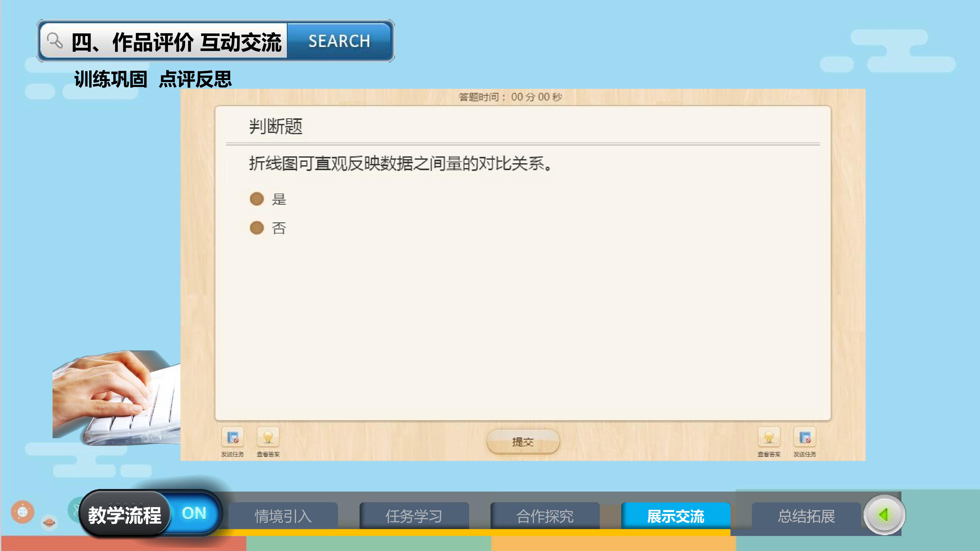Select the 否 radio option
The width and height of the screenshot is (980, 551).
(x=257, y=228)
